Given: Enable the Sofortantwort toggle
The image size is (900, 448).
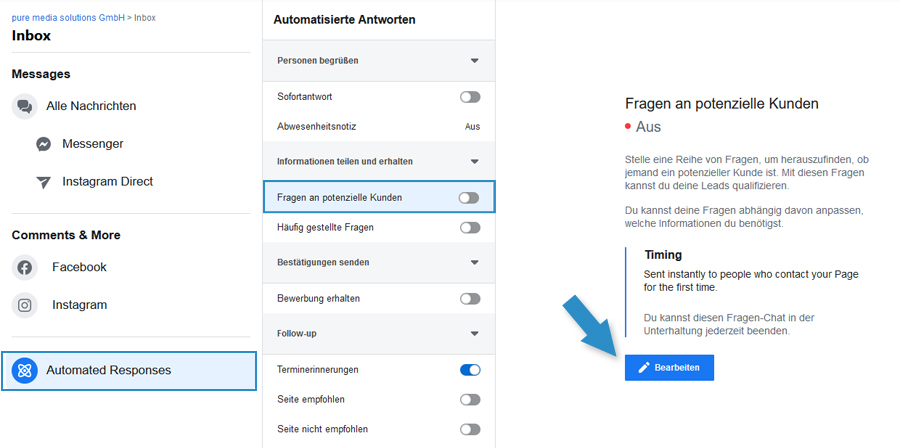Looking at the screenshot, I should pyautogui.click(x=470, y=97).
